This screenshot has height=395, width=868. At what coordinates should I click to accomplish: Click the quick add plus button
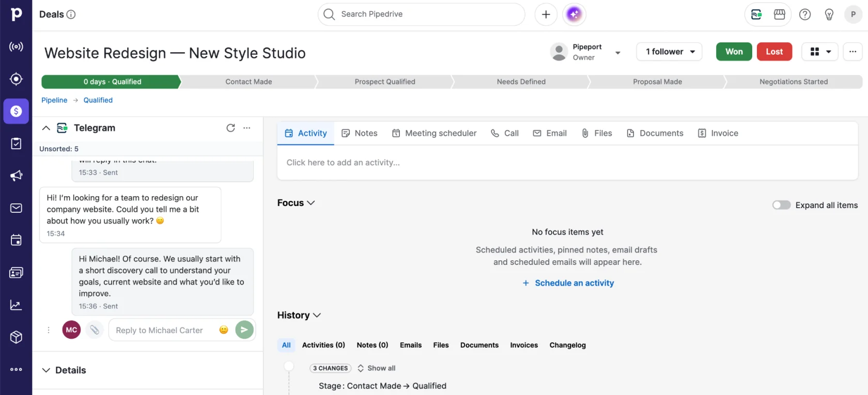pos(546,14)
